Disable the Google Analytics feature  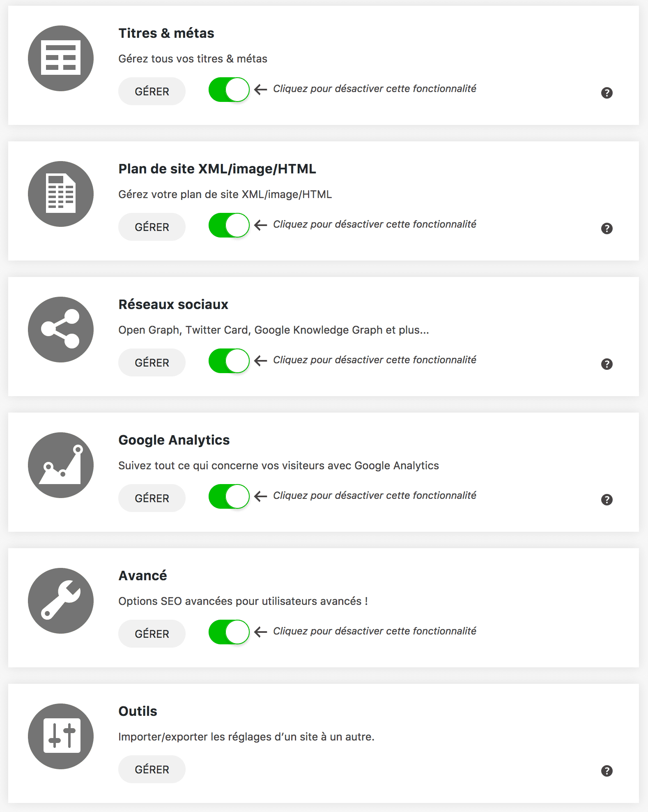pos(228,496)
